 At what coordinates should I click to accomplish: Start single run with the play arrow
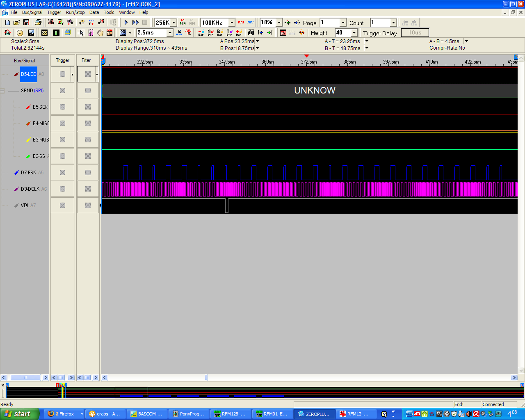tap(126, 23)
